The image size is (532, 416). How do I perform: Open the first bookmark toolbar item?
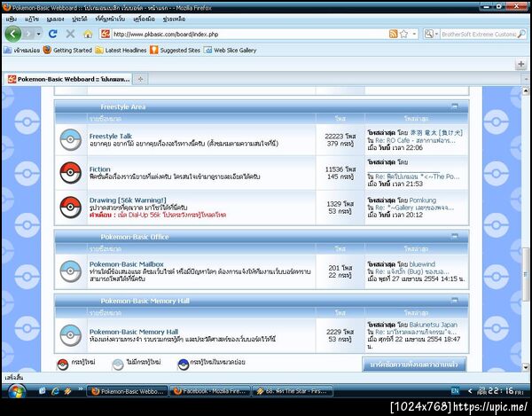(x=21, y=51)
